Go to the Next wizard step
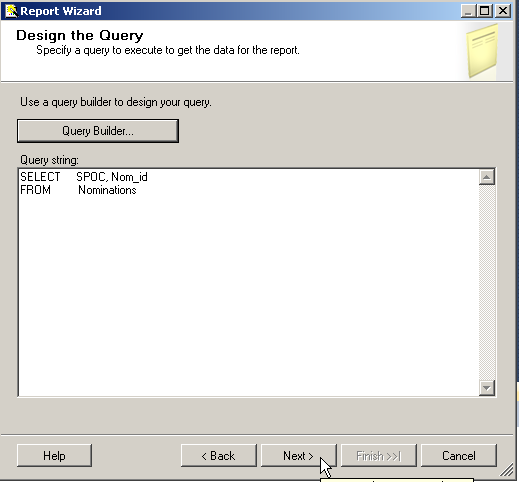Image resolution: width=519 pixels, height=482 pixels. pyautogui.click(x=299, y=455)
